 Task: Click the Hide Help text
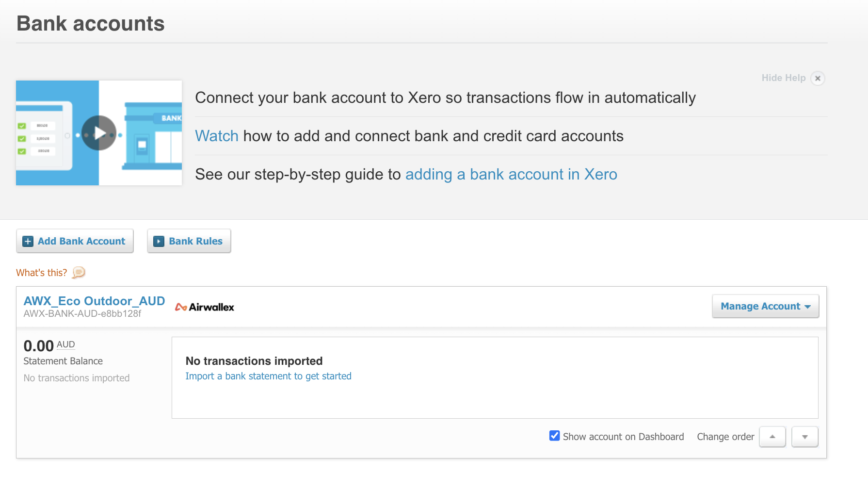point(784,78)
